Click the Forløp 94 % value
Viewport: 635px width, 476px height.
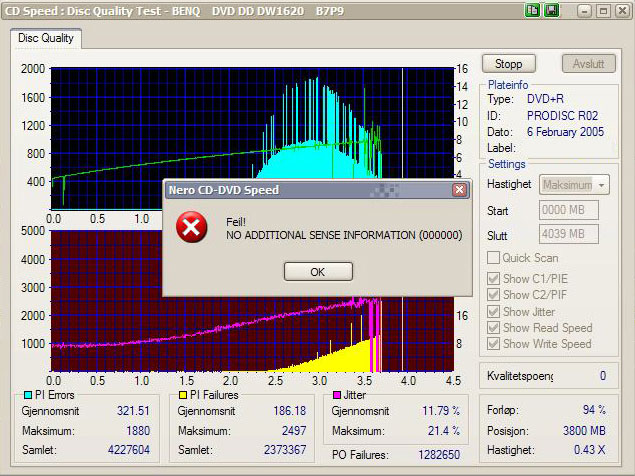coord(594,410)
